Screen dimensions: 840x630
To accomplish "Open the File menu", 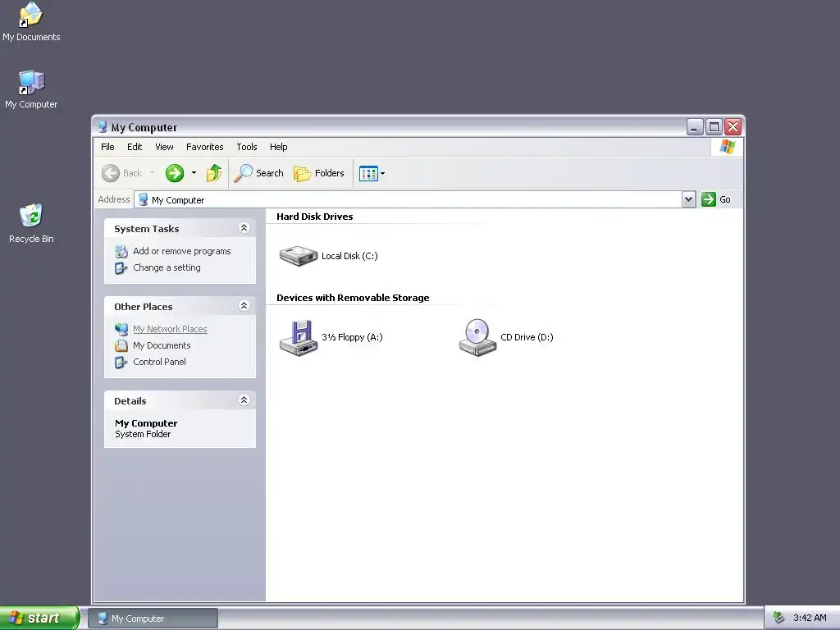I will point(107,147).
